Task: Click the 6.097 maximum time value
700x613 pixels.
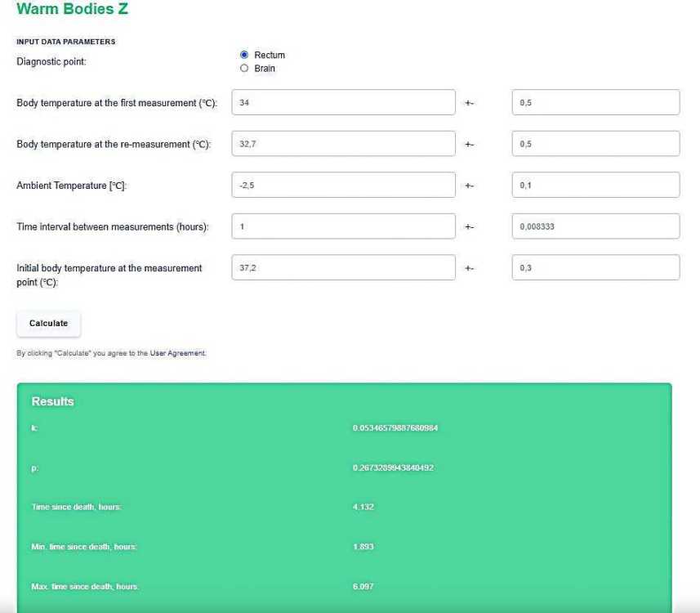Action: (363, 586)
